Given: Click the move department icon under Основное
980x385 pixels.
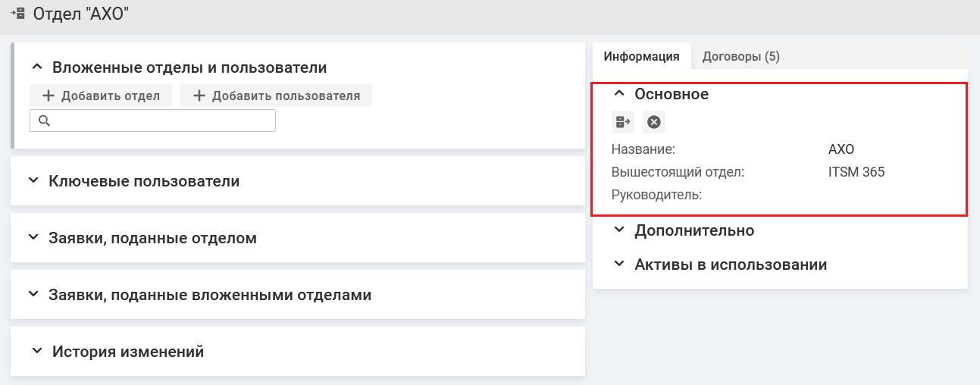Looking at the screenshot, I should tap(623, 121).
